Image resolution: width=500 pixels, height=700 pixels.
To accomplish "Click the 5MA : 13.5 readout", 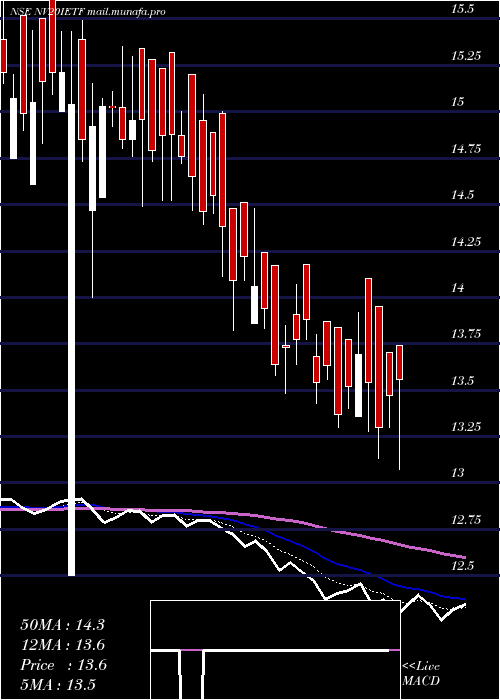I will (58, 685).
